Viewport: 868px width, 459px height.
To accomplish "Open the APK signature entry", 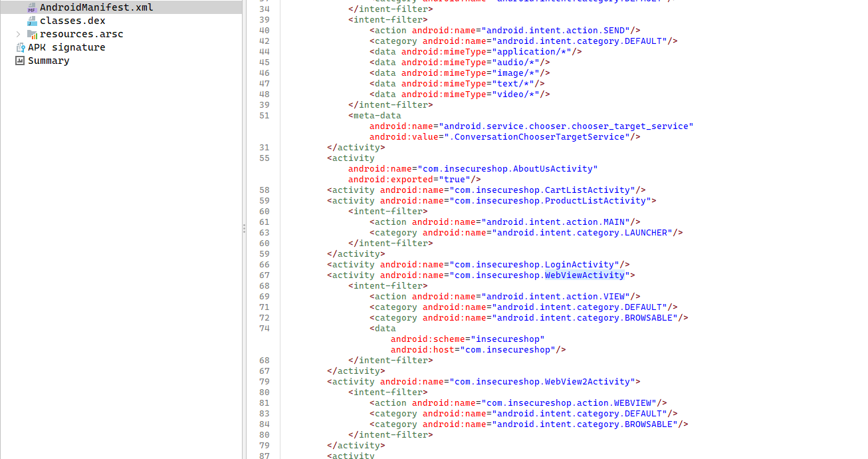I will [x=66, y=47].
